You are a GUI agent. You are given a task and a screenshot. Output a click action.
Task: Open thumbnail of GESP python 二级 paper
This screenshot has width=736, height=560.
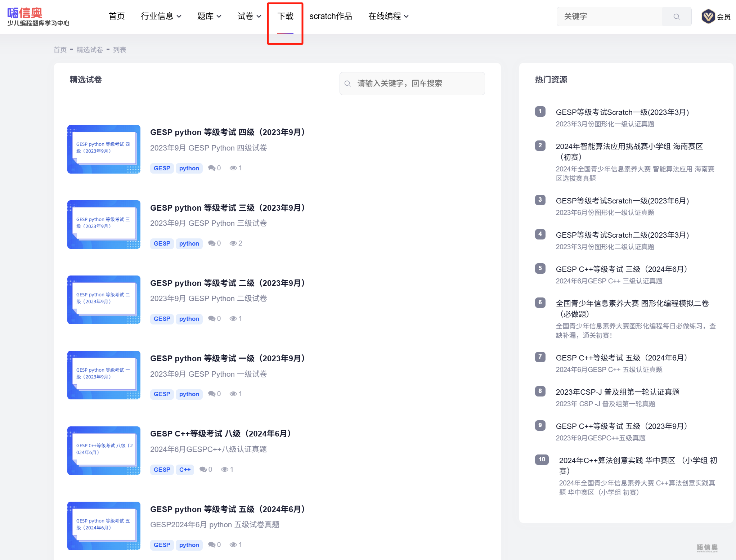tap(104, 300)
